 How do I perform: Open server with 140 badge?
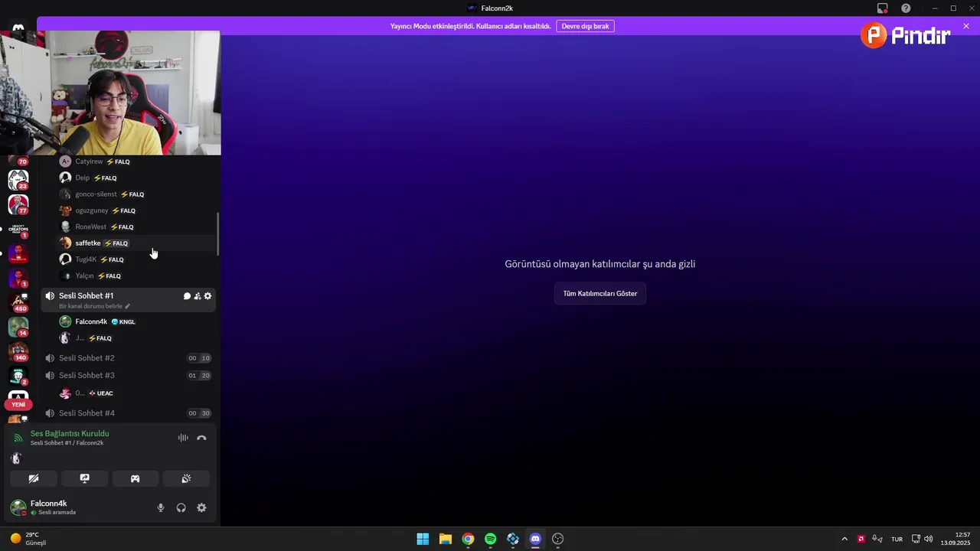(18, 351)
